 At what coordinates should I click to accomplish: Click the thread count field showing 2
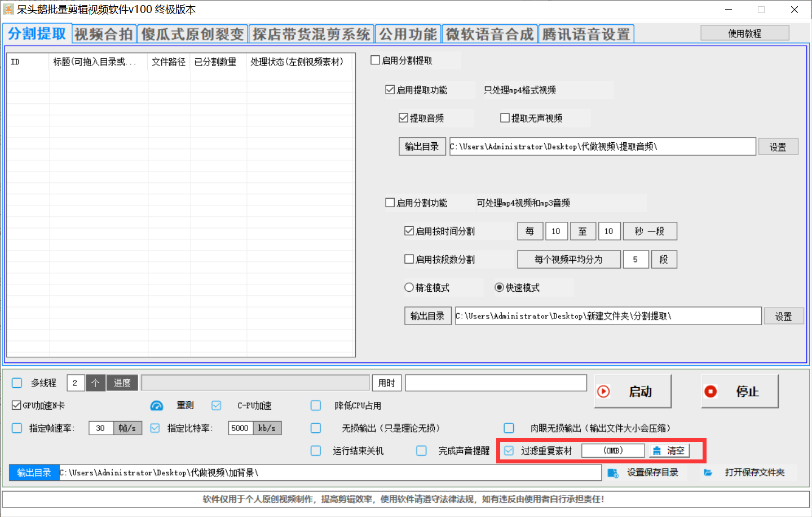(x=76, y=383)
